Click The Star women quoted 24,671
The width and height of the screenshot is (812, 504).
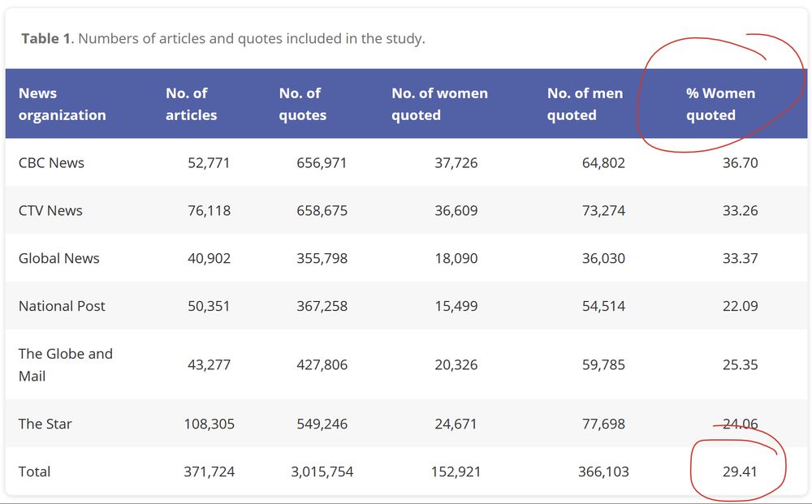click(x=456, y=424)
